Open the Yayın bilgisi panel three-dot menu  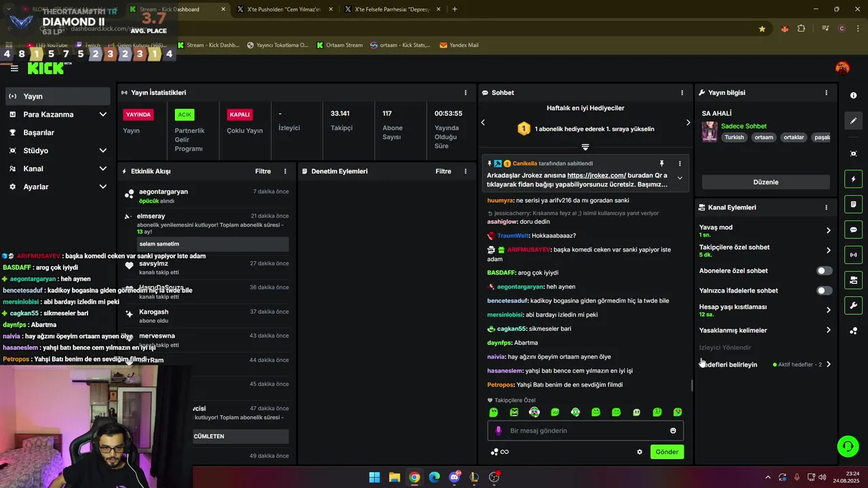click(x=826, y=92)
